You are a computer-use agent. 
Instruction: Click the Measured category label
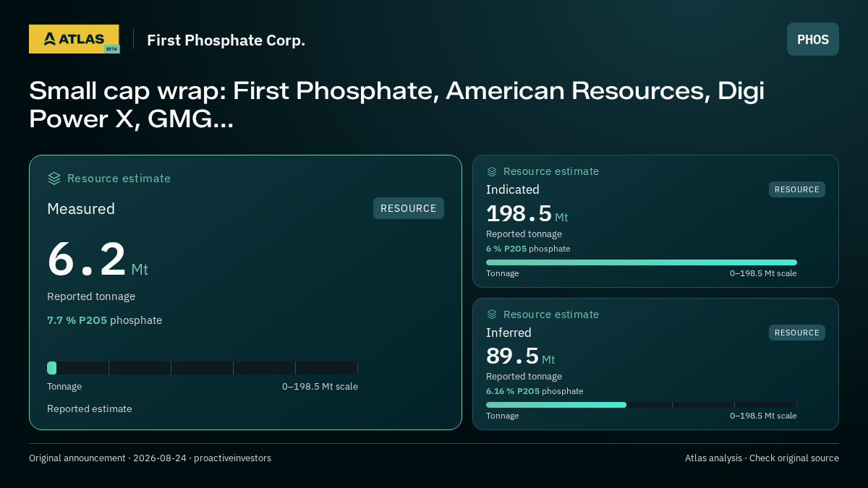point(81,209)
